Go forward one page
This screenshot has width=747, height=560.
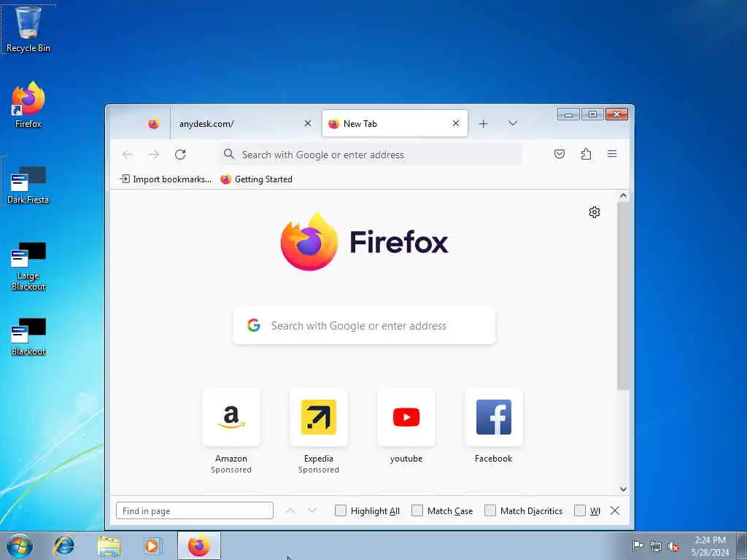[x=153, y=155]
